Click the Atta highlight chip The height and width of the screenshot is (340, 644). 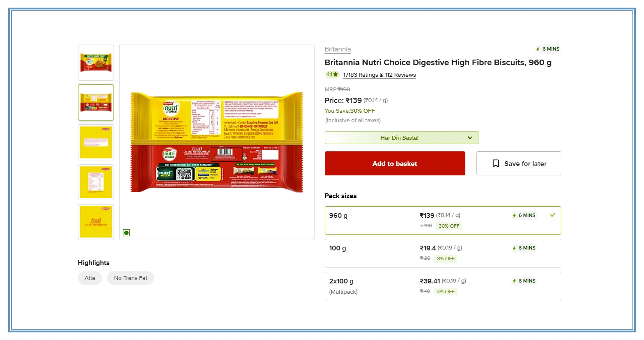[x=90, y=278]
